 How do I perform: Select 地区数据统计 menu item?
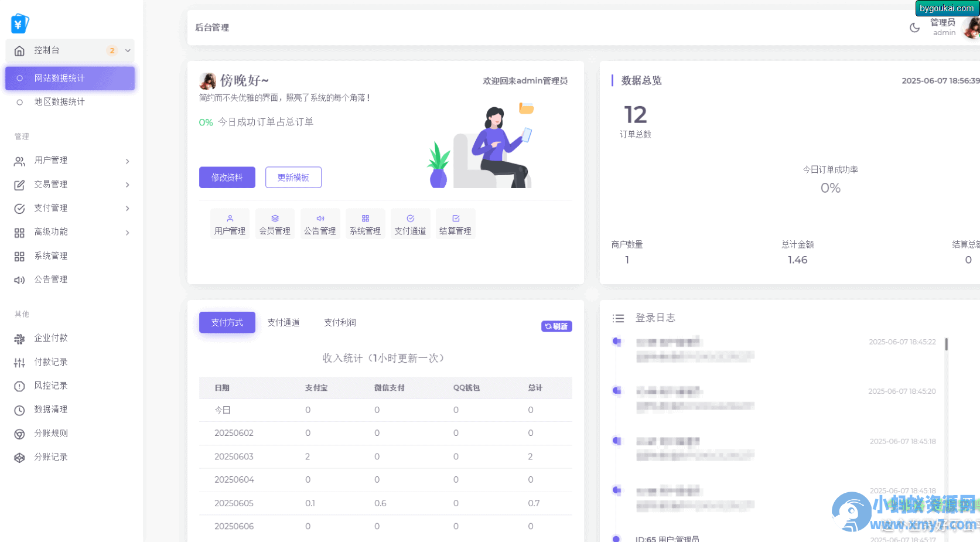[70, 102]
